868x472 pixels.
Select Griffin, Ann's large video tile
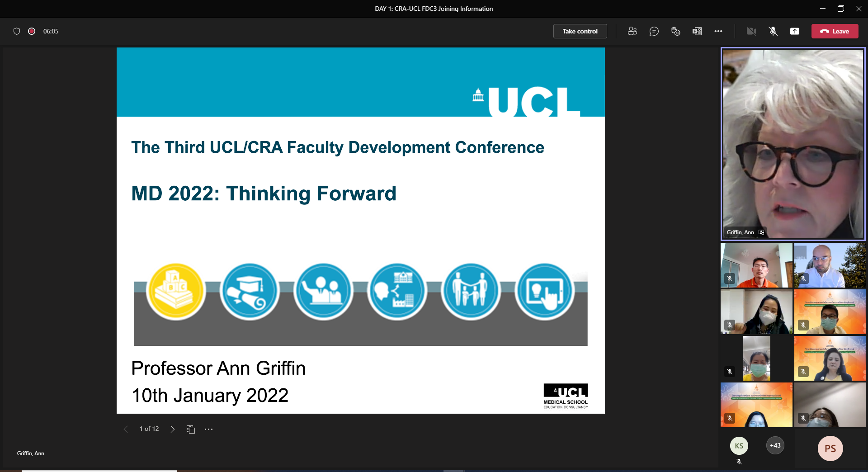pyautogui.click(x=793, y=144)
